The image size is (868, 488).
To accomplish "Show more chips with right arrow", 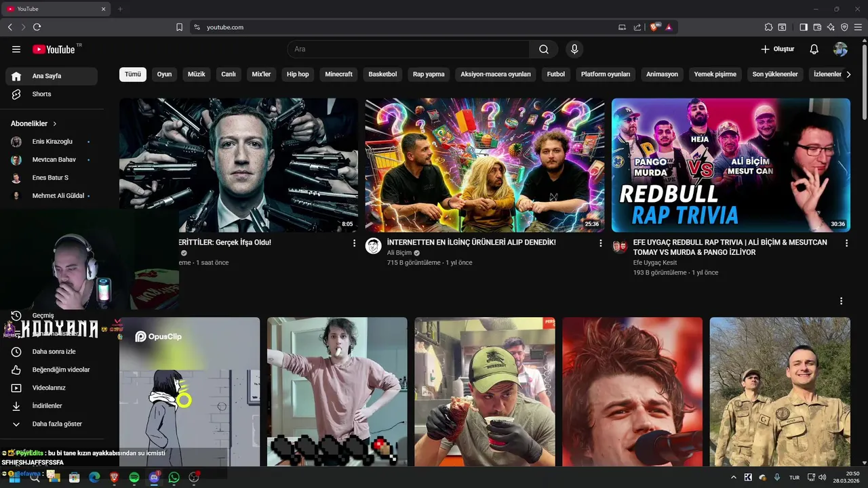I will [848, 75].
